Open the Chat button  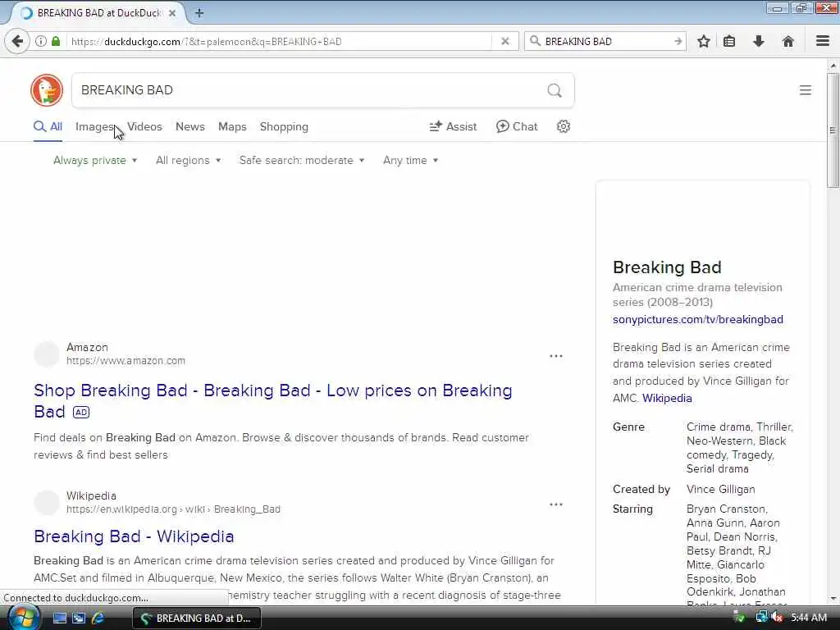(x=517, y=127)
